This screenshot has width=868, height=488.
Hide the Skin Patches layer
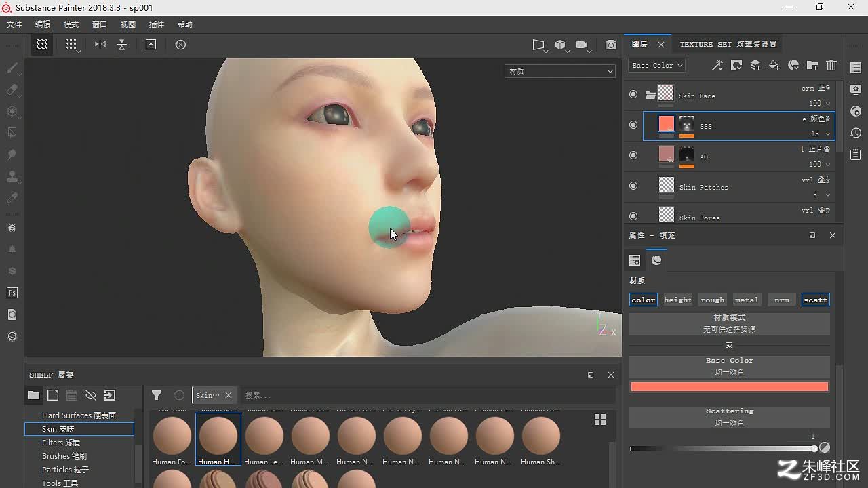pyautogui.click(x=633, y=186)
